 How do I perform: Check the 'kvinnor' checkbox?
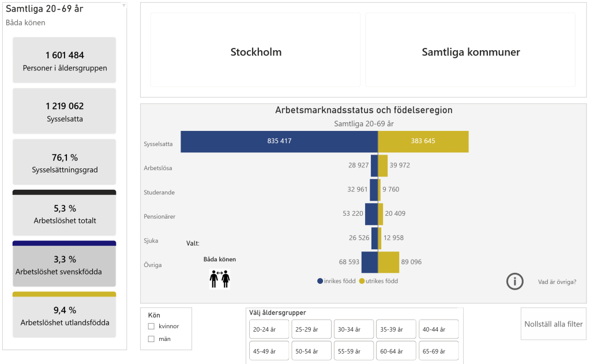[151, 327]
